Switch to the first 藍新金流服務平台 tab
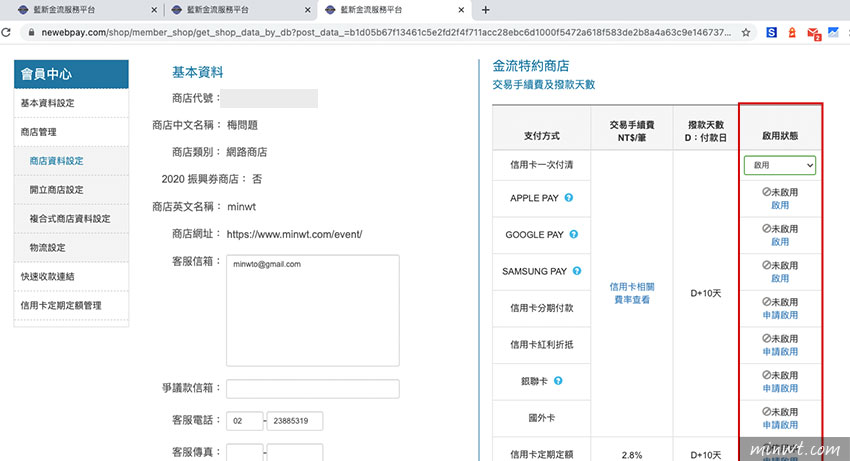Screen dimensions: 850x461 (87, 10)
